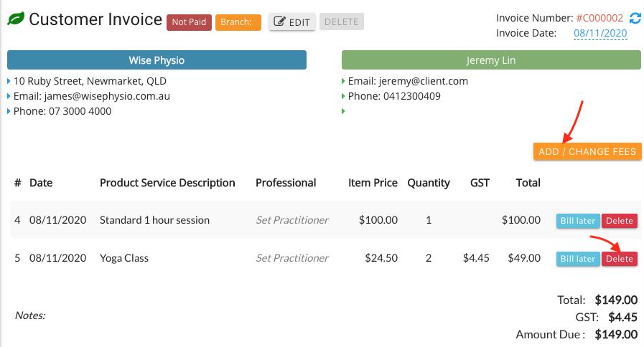This screenshot has height=347, width=644.
Task: Click the Jeremy Lin client header bar
Action: [x=491, y=60]
